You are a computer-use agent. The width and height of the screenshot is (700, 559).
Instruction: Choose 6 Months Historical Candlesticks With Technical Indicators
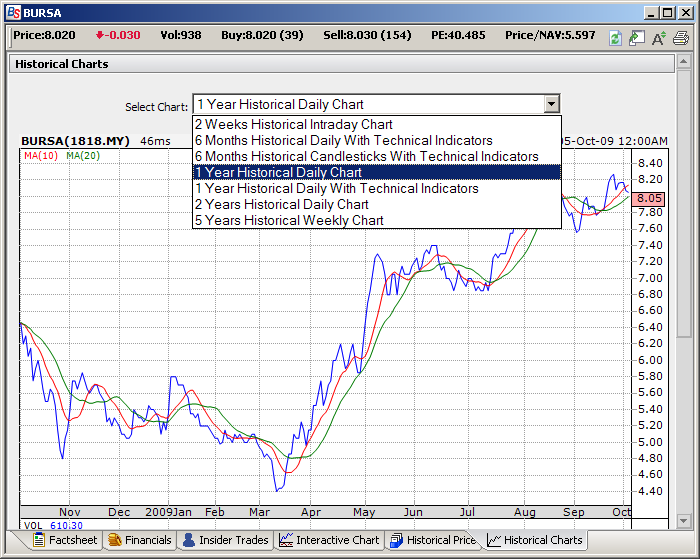pos(377,156)
